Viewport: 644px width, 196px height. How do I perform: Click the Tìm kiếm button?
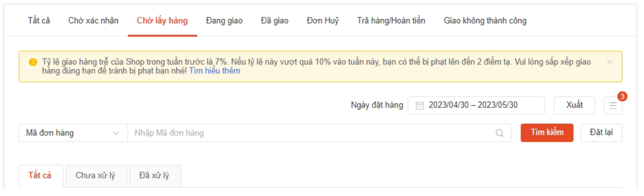(x=547, y=133)
